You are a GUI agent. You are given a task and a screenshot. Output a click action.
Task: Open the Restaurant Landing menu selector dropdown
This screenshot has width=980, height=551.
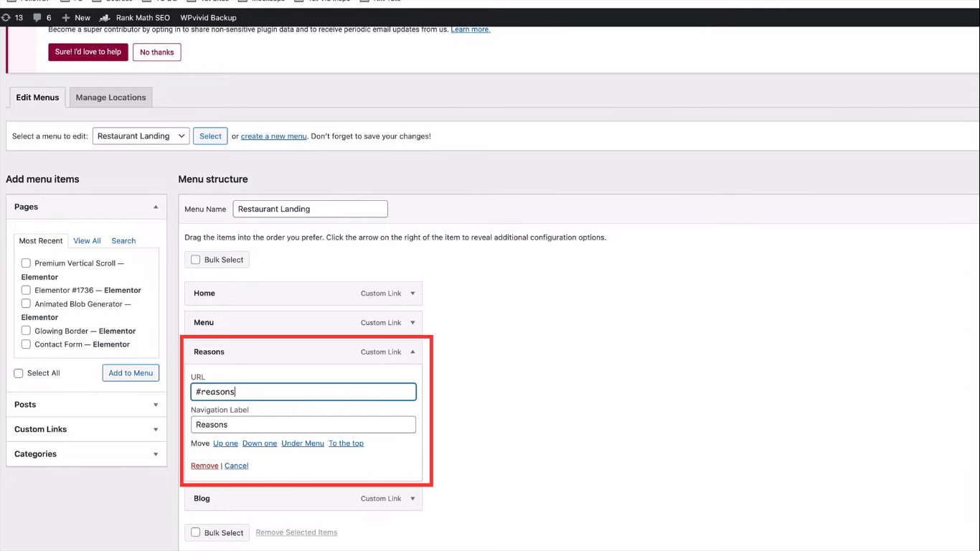click(141, 136)
